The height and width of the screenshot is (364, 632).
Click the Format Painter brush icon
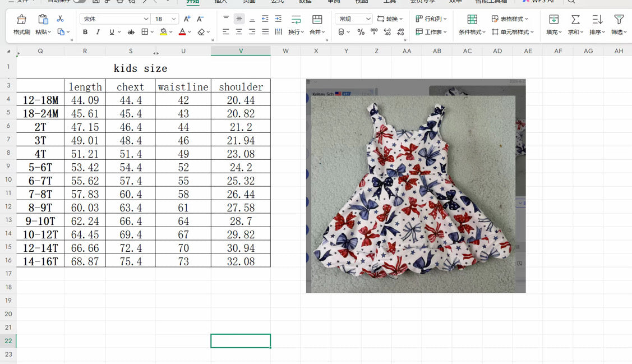(21, 19)
